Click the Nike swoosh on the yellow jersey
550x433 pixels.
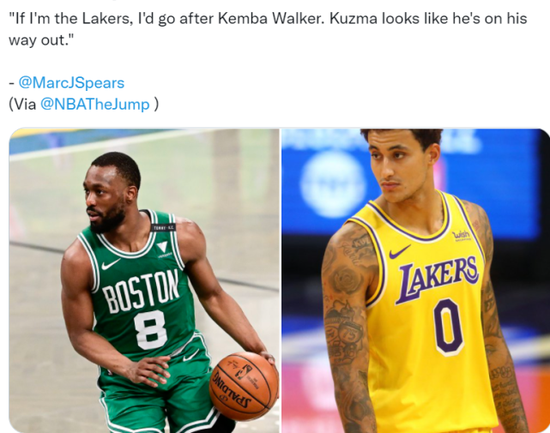coord(399,252)
